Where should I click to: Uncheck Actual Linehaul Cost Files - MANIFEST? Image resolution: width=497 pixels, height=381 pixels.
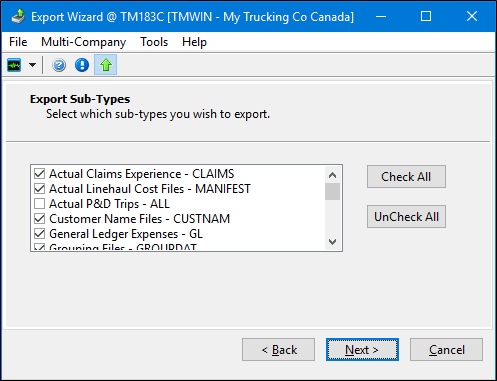point(39,189)
